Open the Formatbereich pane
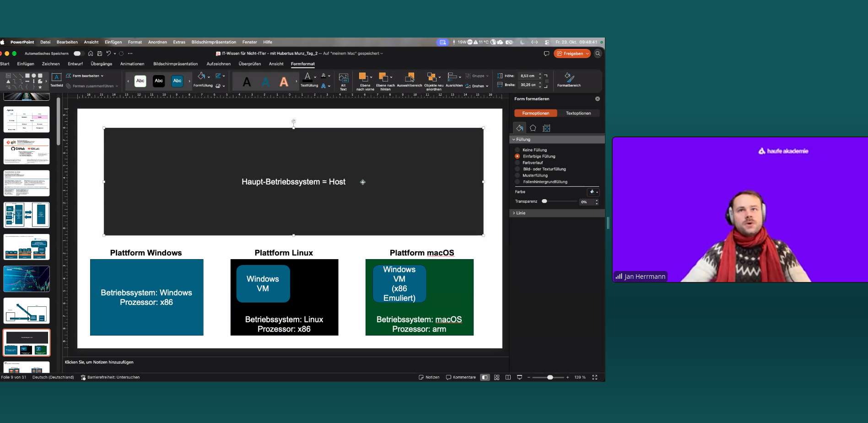Image resolution: width=868 pixels, height=423 pixels. (x=569, y=80)
